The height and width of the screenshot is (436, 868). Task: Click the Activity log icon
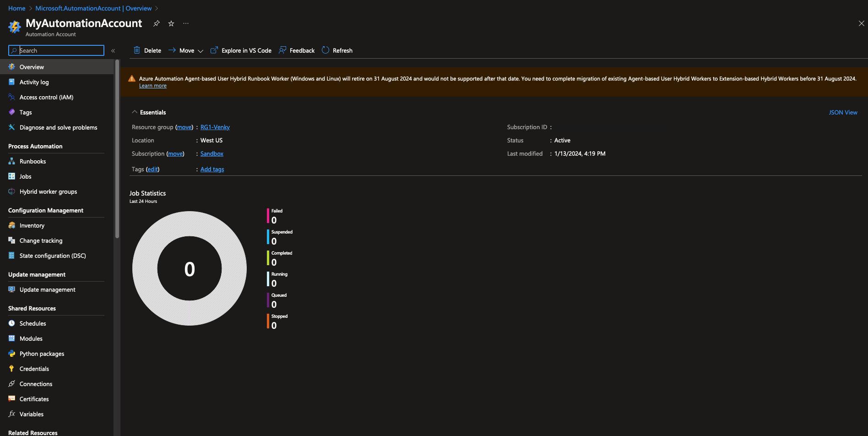(x=12, y=82)
